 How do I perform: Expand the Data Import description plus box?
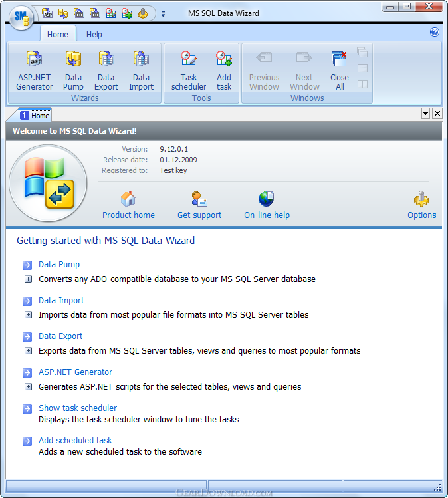click(29, 315)
